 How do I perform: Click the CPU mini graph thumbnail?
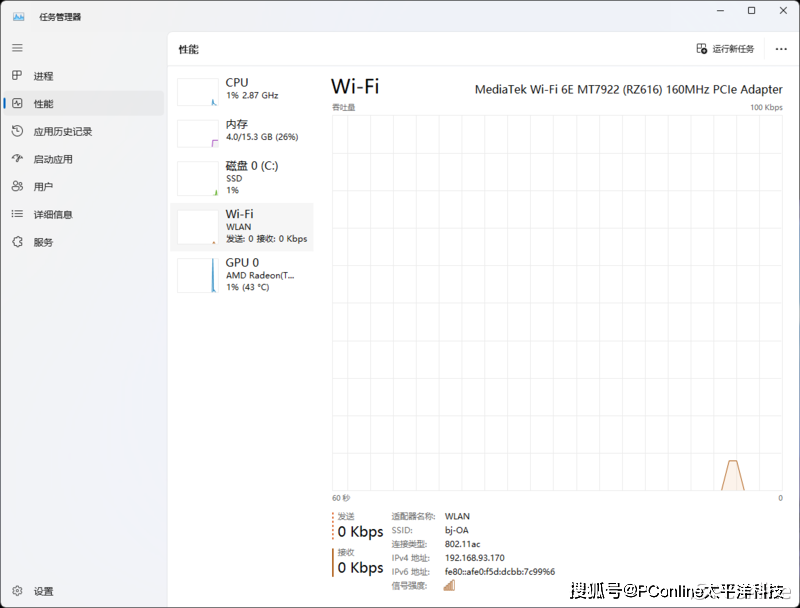pyautogui.click(x=198, y=92)
